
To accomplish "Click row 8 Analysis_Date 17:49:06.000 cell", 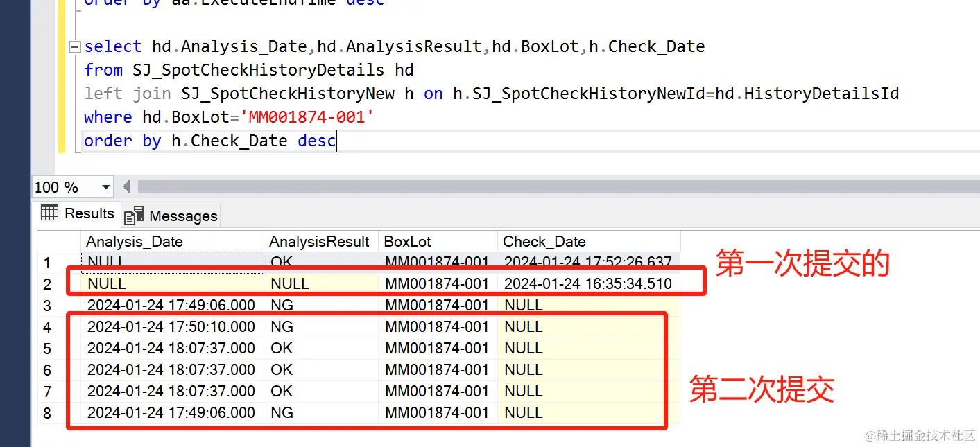I will (173, 412).
